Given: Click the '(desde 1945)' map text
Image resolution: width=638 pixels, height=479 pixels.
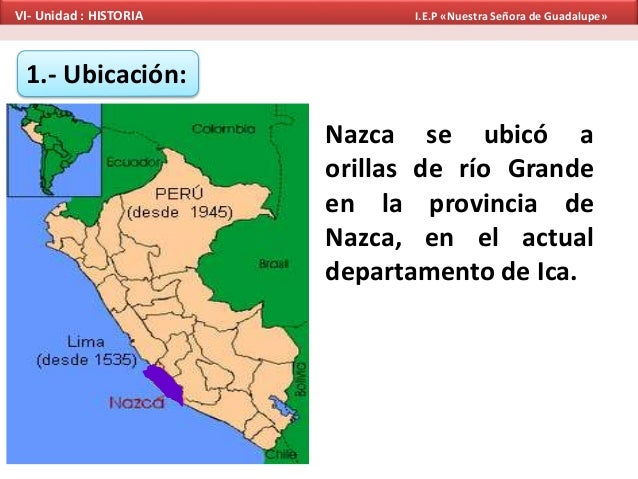Looking at the screenshot, I should tap(180, 212).
